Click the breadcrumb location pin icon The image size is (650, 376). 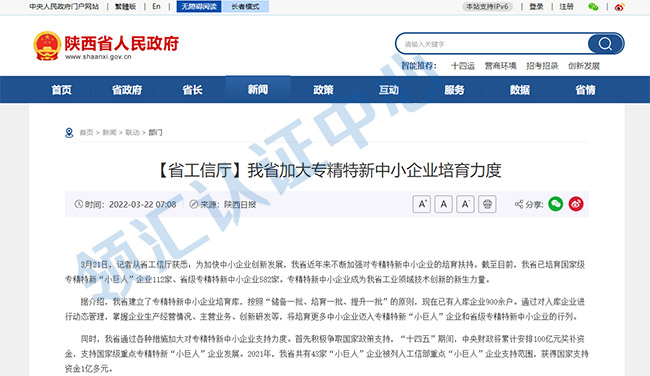click(69, 133)
